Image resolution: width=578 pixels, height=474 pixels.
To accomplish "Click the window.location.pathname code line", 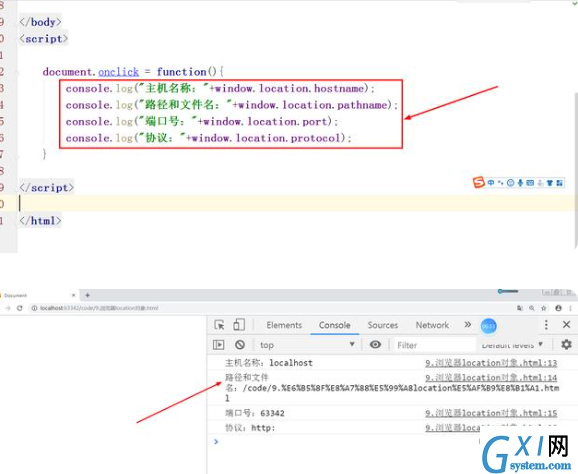I will (x=232, y=105).
